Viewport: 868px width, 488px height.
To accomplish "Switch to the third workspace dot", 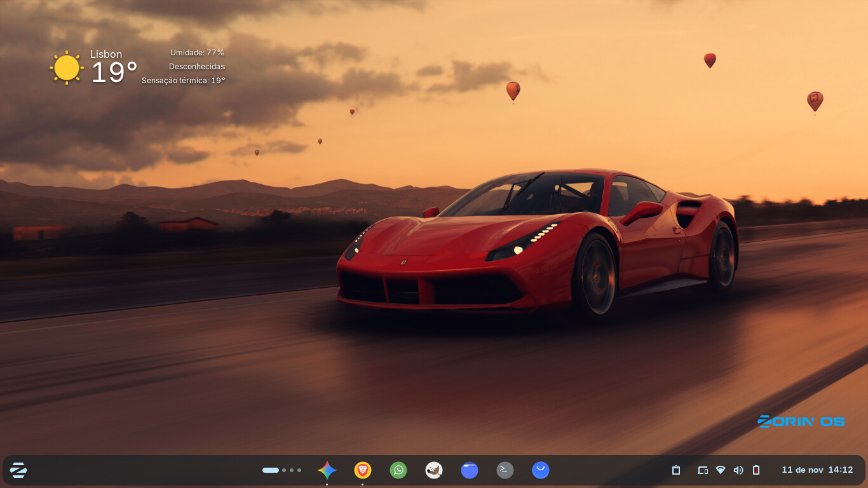I will [x=292, y=470].
